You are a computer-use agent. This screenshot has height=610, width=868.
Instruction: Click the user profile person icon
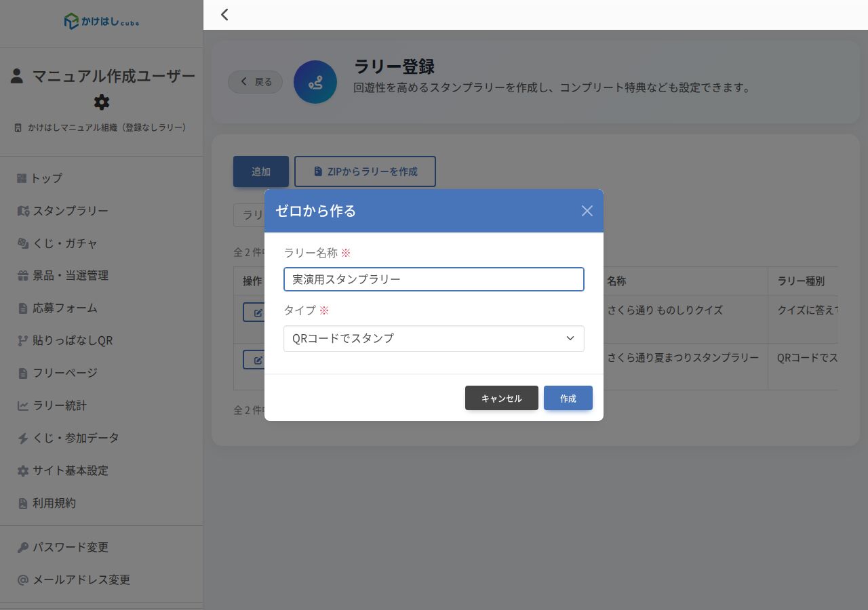(x=17, y=76)
